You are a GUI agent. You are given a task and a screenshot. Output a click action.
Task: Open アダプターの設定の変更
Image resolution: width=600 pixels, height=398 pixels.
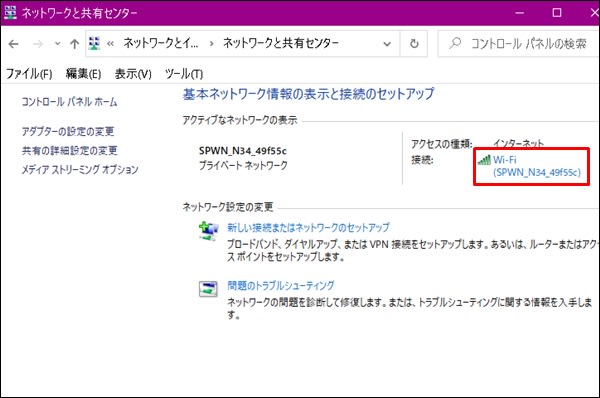68,131
